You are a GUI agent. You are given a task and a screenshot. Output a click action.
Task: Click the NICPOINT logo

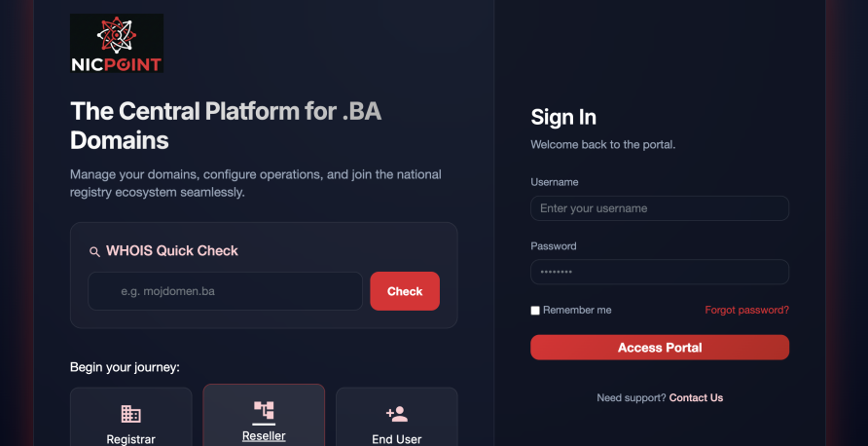[117, 44]
